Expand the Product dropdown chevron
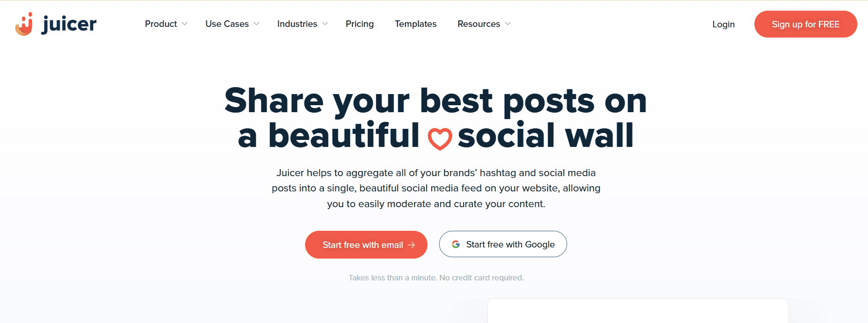868x323 pixels. pyautogui.click(x=185, y=24)
